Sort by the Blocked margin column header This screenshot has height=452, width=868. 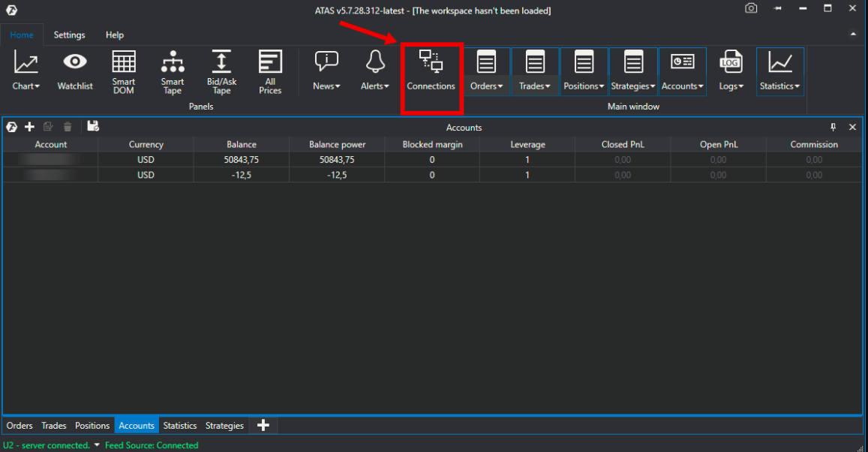pyautogui.click(x=432, y=145)
